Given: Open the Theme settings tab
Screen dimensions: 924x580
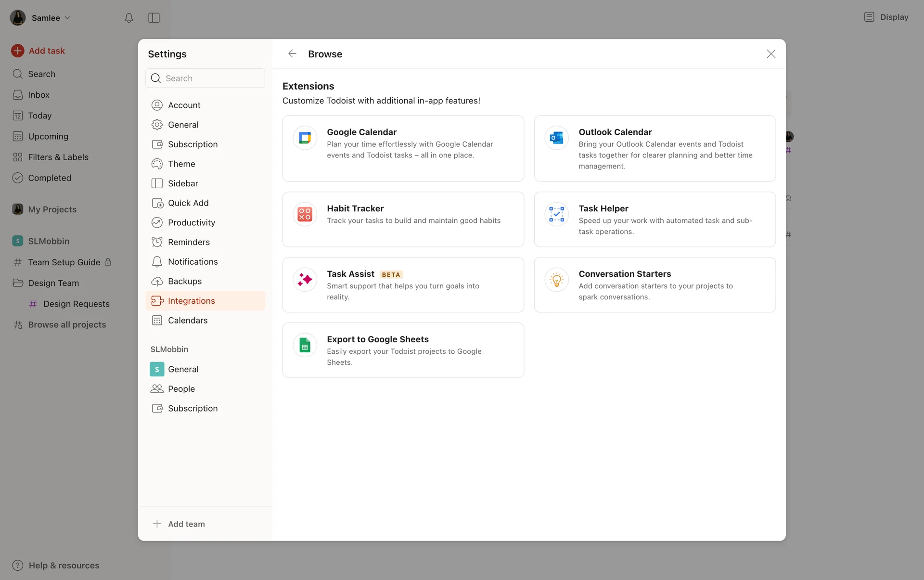Looking at the screenshot, I should click(181, 164).
